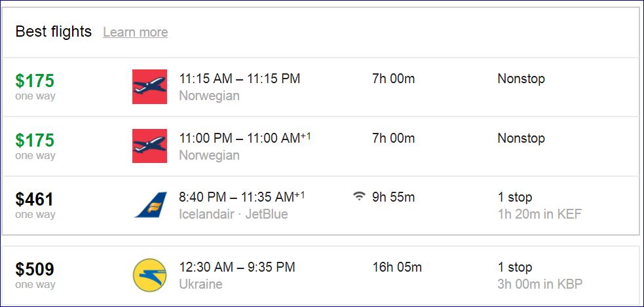Click Norwegian logo on 11:15 AM flight
The height and width of the screenshot is (307, 644).
(149, 86)
